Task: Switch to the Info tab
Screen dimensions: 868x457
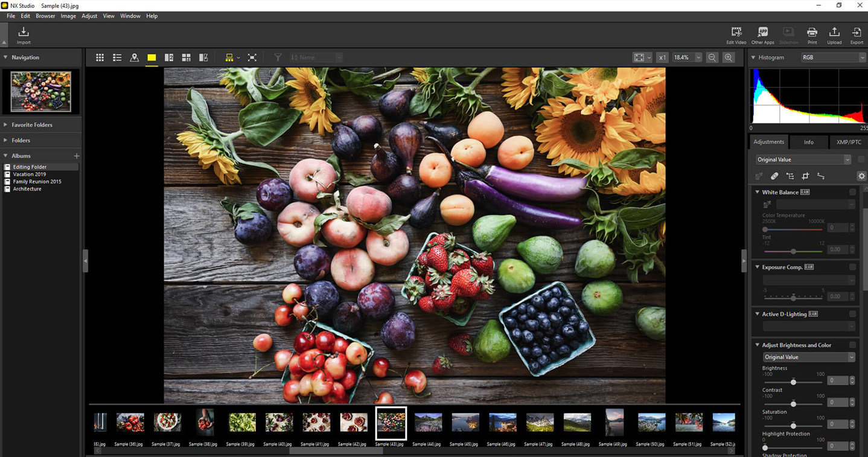Action: [x=808, y=142]
